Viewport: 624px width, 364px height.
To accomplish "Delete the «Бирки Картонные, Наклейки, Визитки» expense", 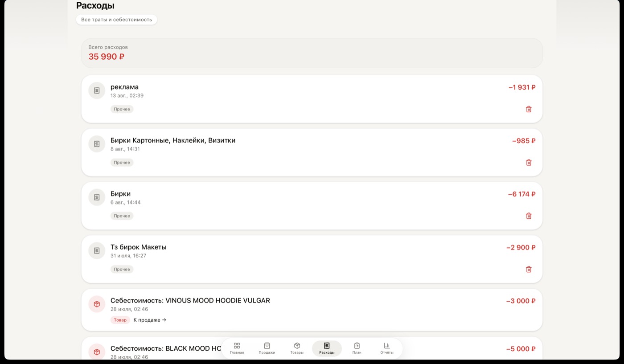I will click(x=529, y=163).
